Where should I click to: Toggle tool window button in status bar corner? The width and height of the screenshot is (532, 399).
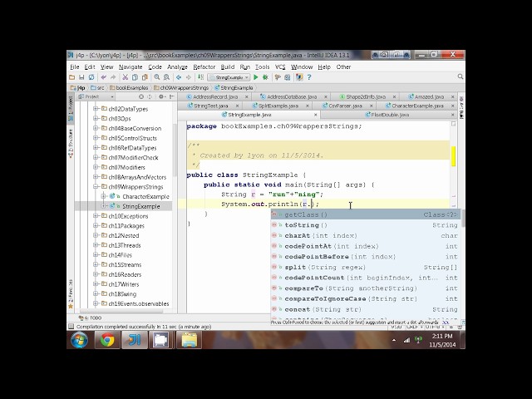click(71, 327)
